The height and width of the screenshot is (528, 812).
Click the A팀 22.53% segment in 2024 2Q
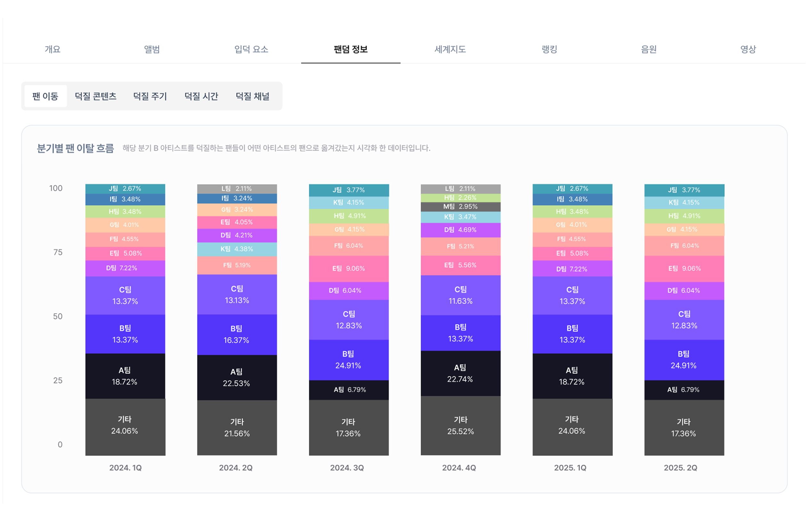click(x=237, y=377)
